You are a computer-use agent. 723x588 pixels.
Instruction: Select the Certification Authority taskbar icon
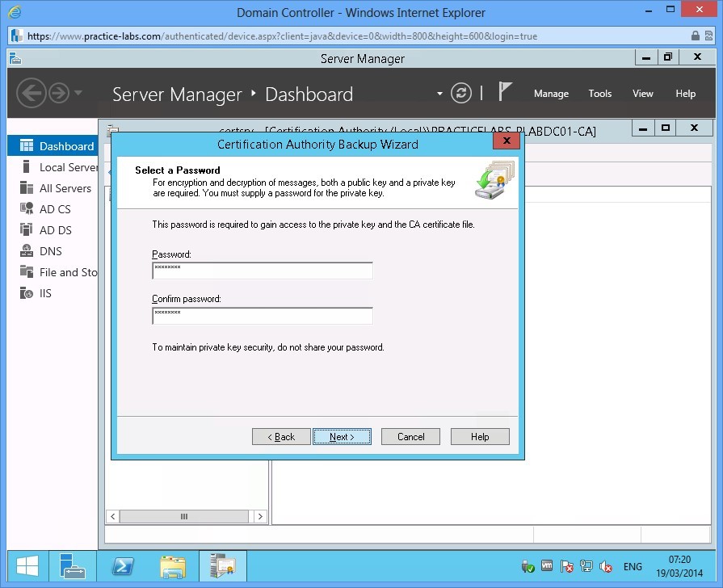222,565
